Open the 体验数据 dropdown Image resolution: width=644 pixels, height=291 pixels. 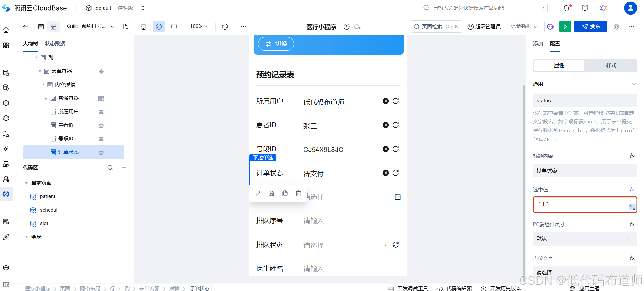tap(524, 26)
